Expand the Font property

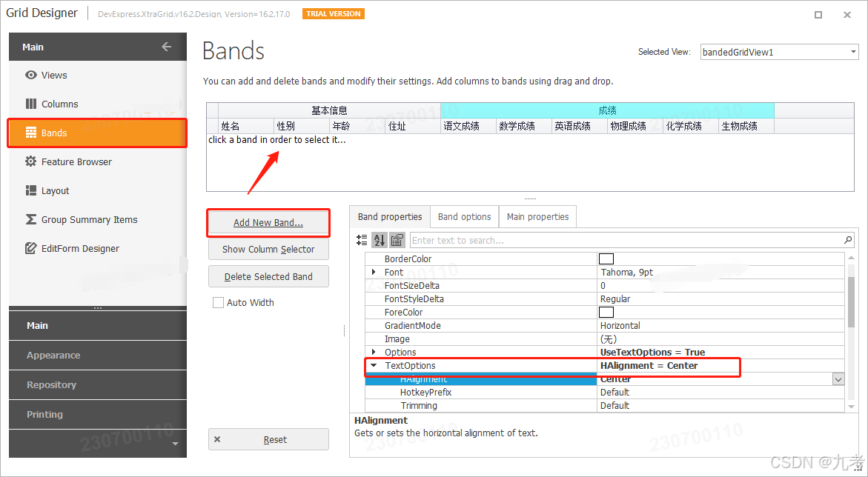click(374, 272)
